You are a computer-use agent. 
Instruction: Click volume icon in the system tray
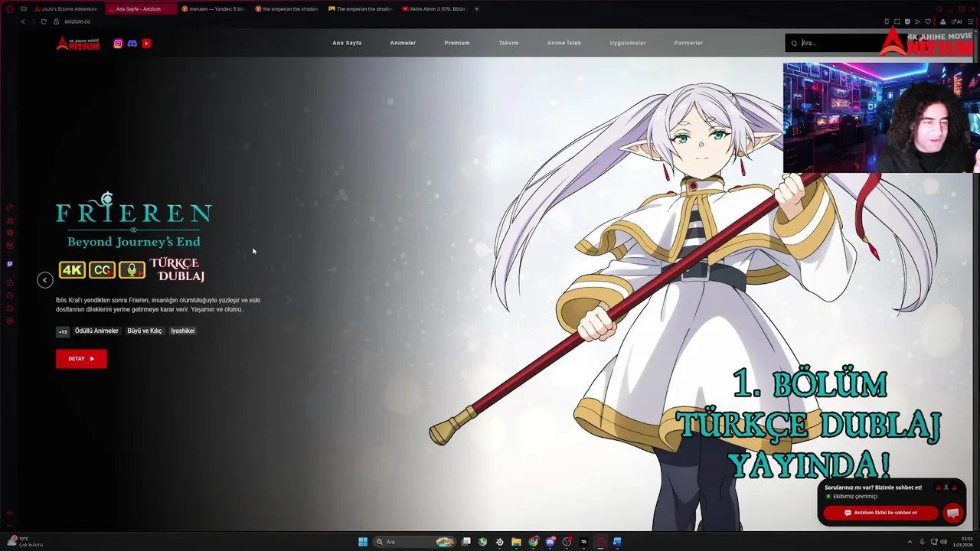(x=943, y=542)
